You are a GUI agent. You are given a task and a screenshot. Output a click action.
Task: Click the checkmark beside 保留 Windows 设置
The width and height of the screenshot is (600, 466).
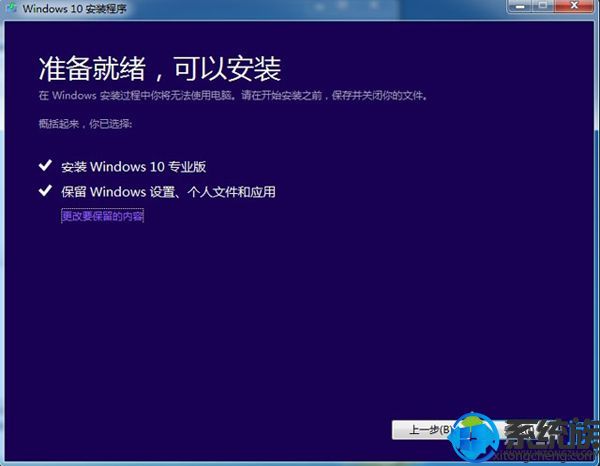coord(45,191)
